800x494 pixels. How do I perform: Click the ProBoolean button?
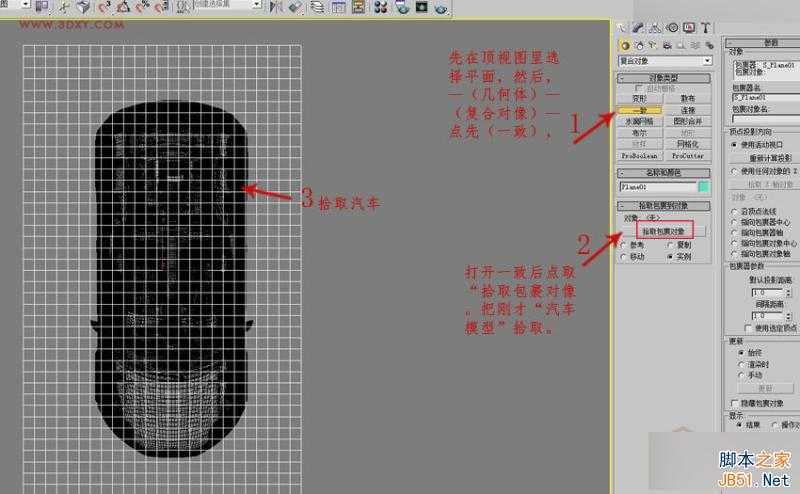pyautogui.click(x=640, y=156)
